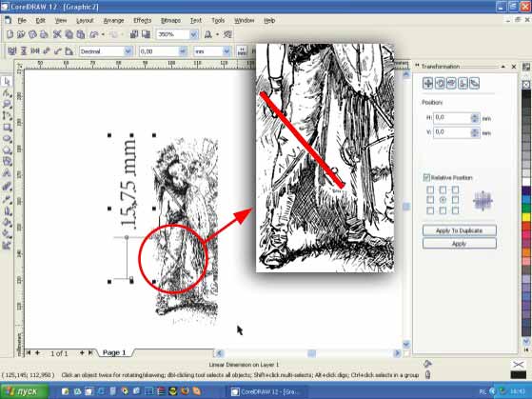Open the Scale and Mirror tab icon

tap(451, 83)
